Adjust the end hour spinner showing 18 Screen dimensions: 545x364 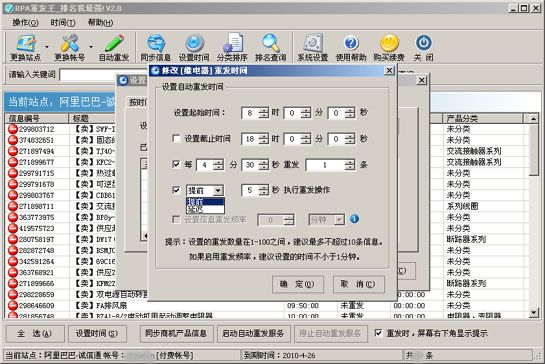click(x=264, y=139)
